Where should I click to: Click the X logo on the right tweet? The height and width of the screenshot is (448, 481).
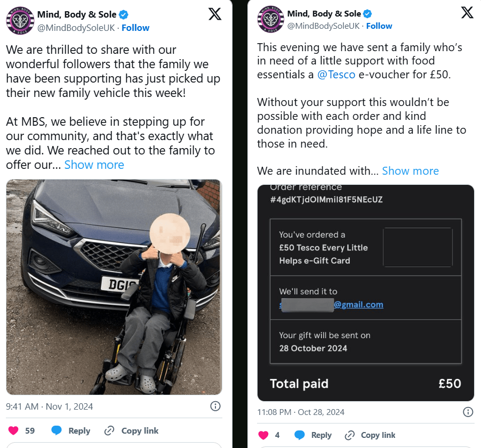pyautogui.click(x=467, y=13)
